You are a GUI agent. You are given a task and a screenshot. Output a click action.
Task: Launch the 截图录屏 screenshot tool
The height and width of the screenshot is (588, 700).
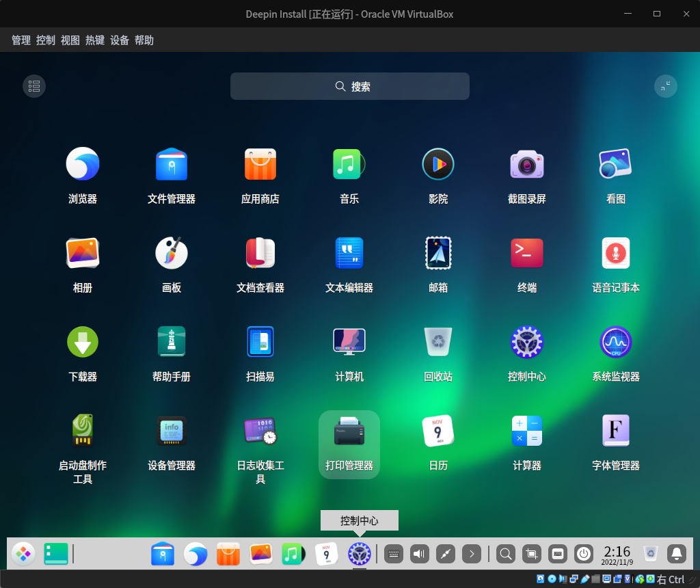click(x=527, y=164)
